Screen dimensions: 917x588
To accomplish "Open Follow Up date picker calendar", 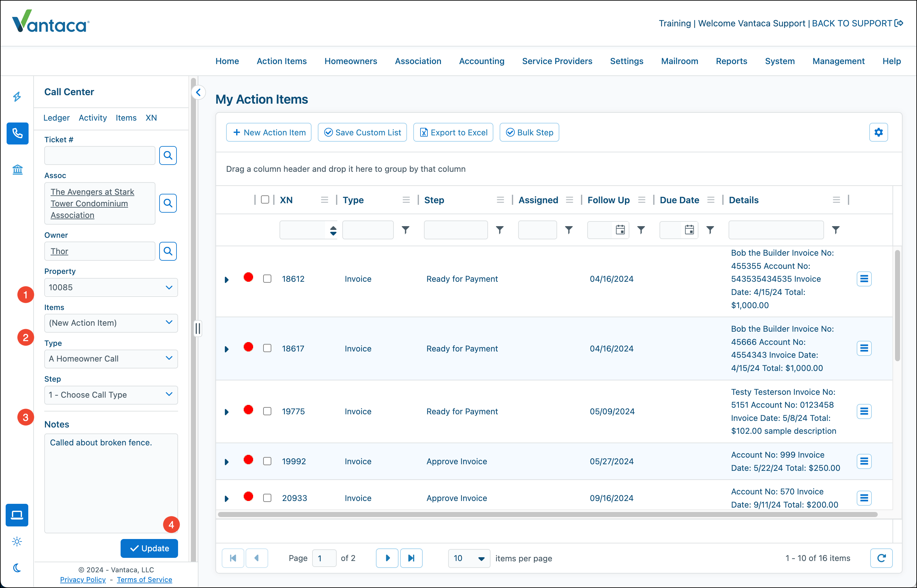I will pyautogui.click(x=620, y=230).
